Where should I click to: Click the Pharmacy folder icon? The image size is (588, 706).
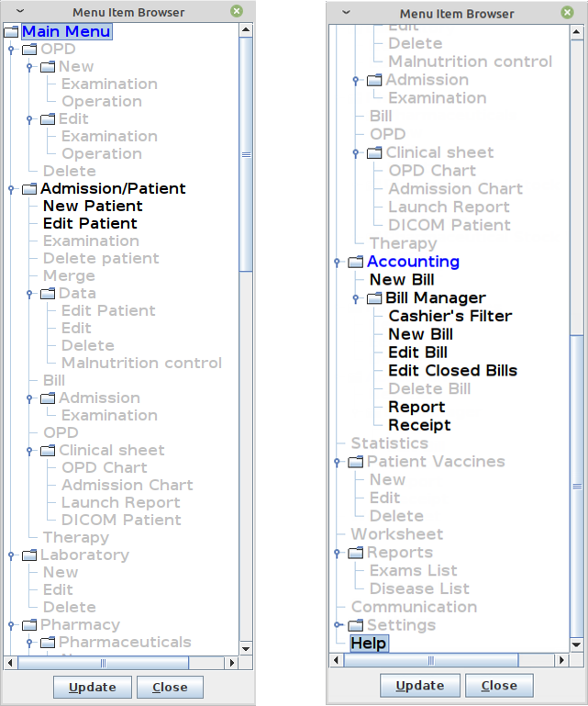tap(29, 625)
